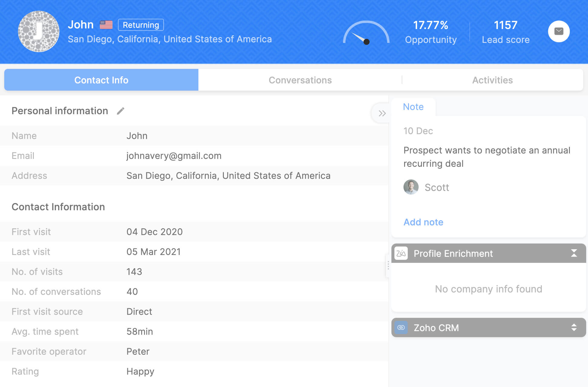Click the Profile Enrichment panel icon

401,253
